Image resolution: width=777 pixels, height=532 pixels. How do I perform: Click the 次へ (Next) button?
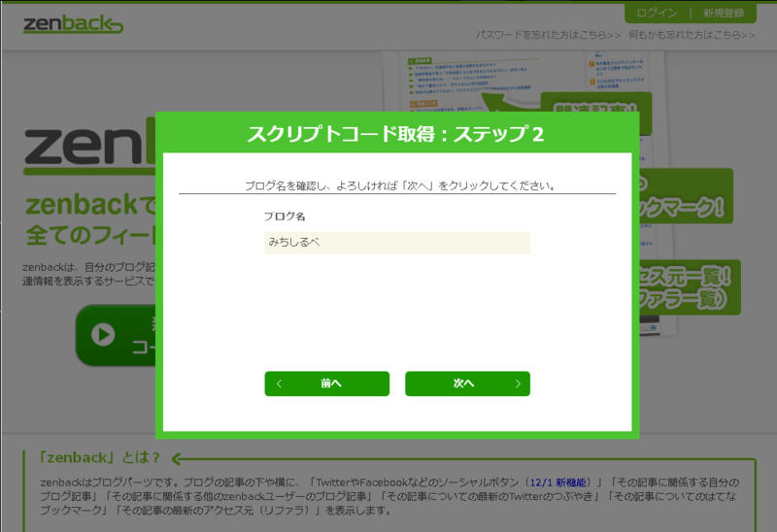[467, 383]
